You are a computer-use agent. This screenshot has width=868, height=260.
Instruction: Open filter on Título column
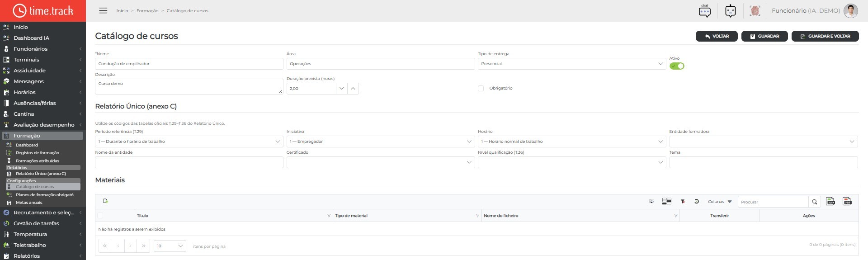(329, 216)
